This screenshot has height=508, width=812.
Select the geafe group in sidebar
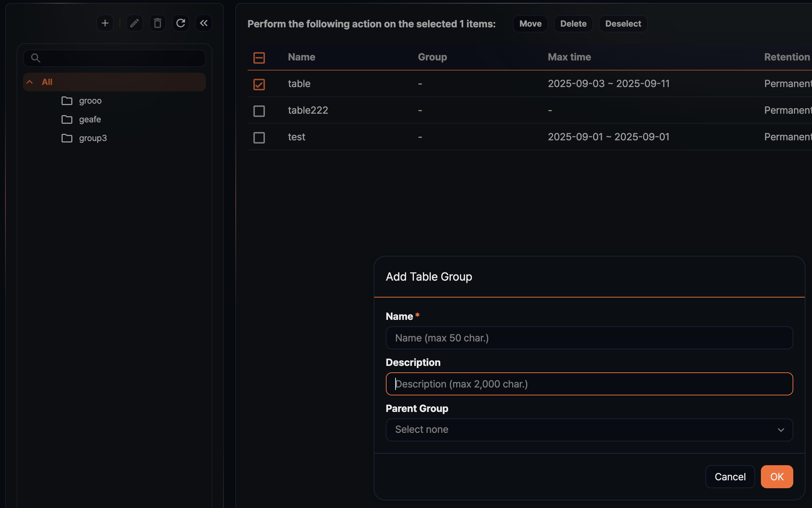90,119
